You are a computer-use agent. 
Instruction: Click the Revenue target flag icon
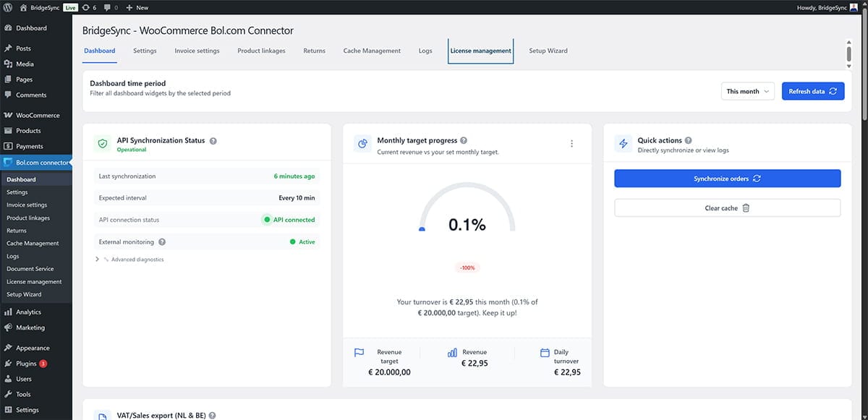359,352
